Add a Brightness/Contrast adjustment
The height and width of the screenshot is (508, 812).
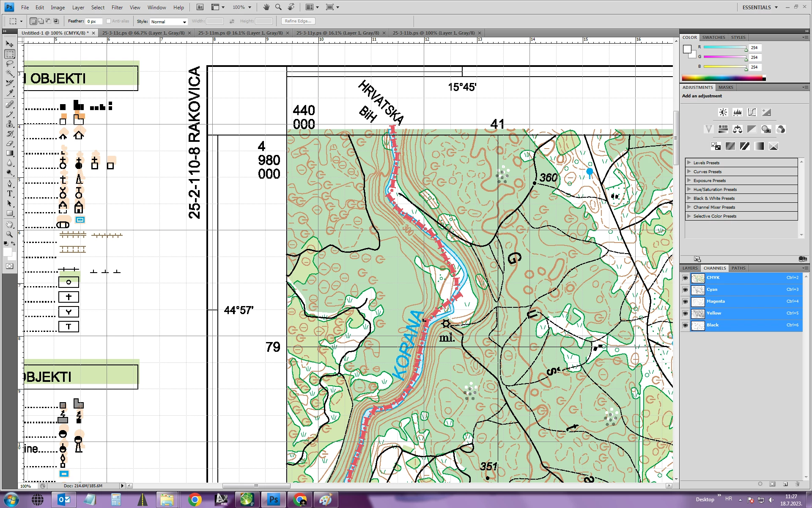(x=723, y=112)
